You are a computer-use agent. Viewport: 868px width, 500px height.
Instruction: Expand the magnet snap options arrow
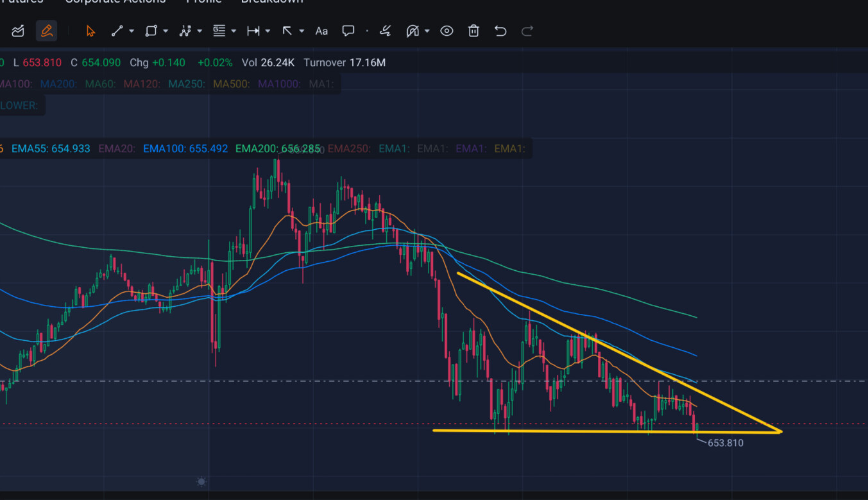427,31
